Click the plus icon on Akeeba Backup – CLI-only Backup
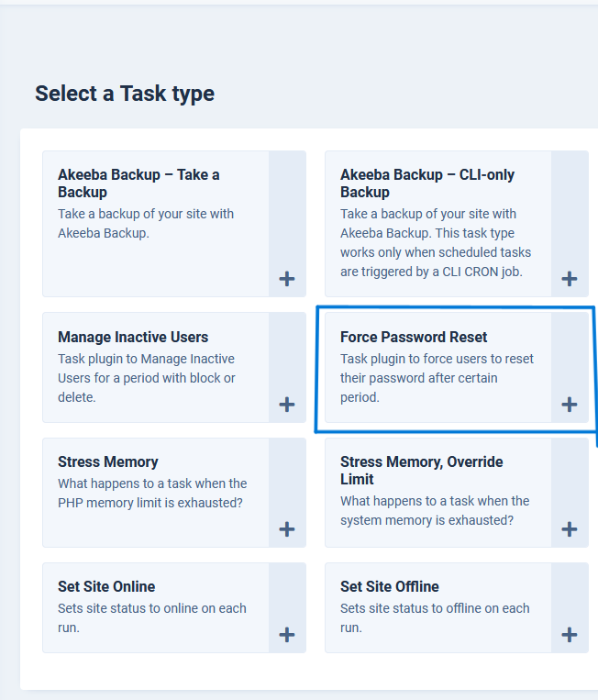The width and height of the screenshot is (598, 700). click(x=570, y=279)
